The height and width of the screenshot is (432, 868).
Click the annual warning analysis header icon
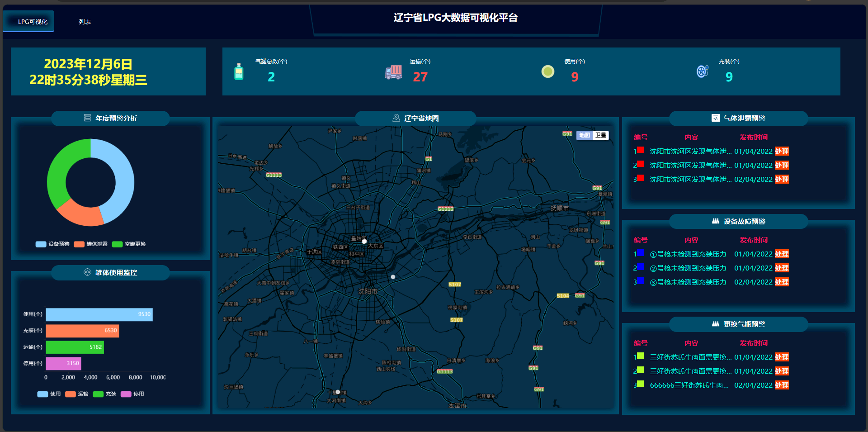(87, 118)
